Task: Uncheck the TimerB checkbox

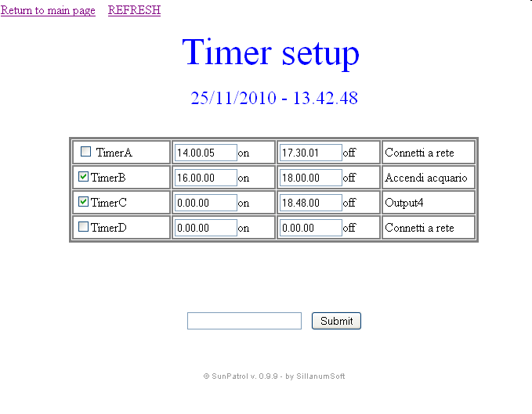Action: pos(83,177)
